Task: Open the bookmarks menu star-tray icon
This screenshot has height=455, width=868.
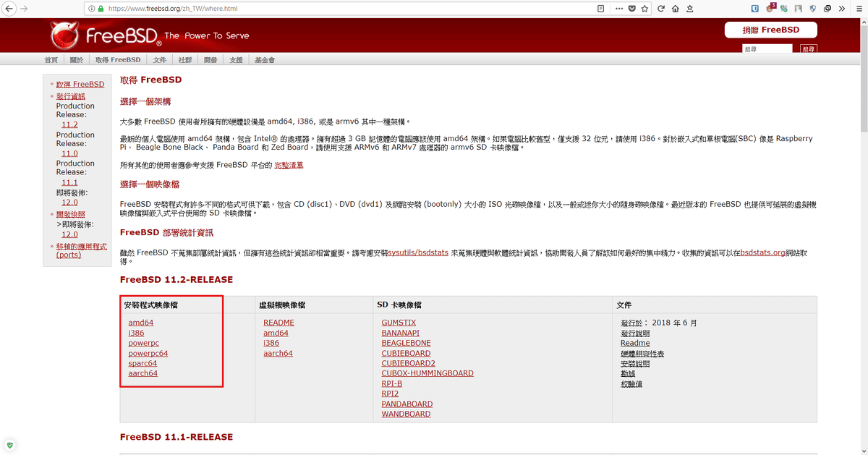Action: tap(691, 9)
